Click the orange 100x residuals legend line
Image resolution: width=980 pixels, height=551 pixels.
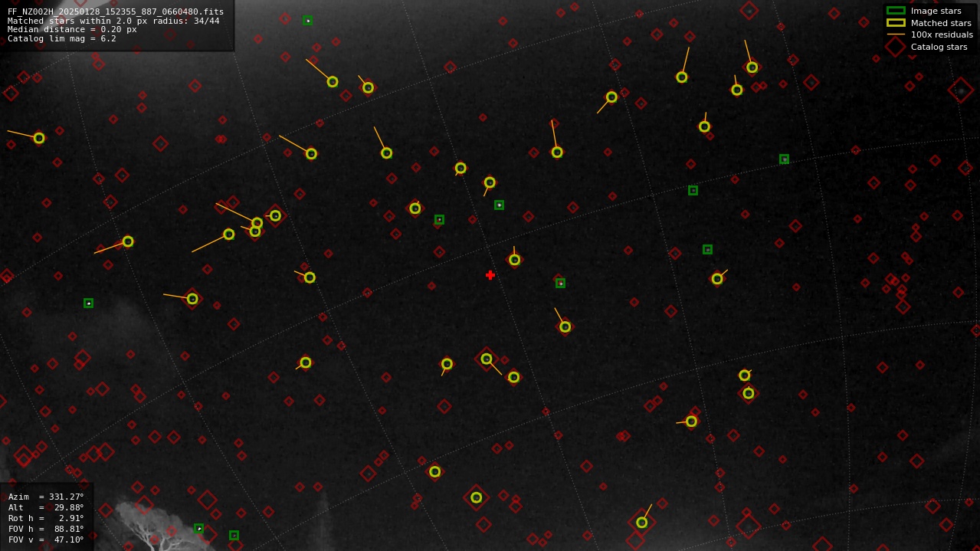coord(896,34)
